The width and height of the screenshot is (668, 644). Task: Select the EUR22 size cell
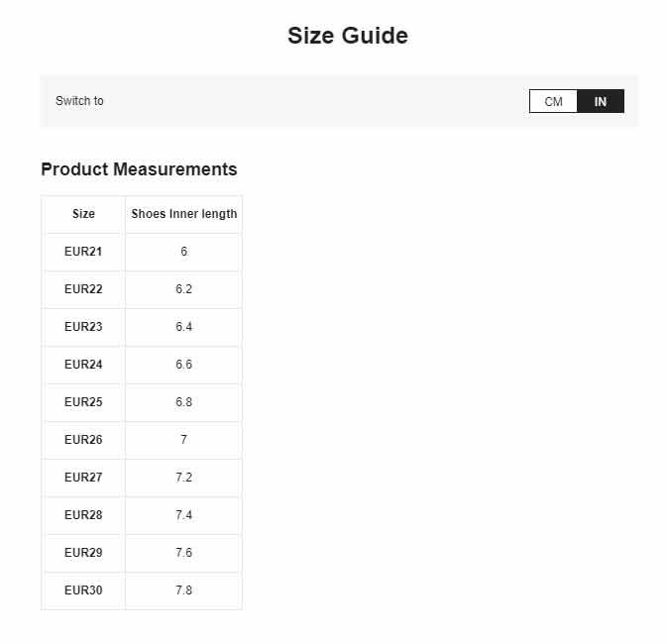pyautogui.click(x=83, y=289)
